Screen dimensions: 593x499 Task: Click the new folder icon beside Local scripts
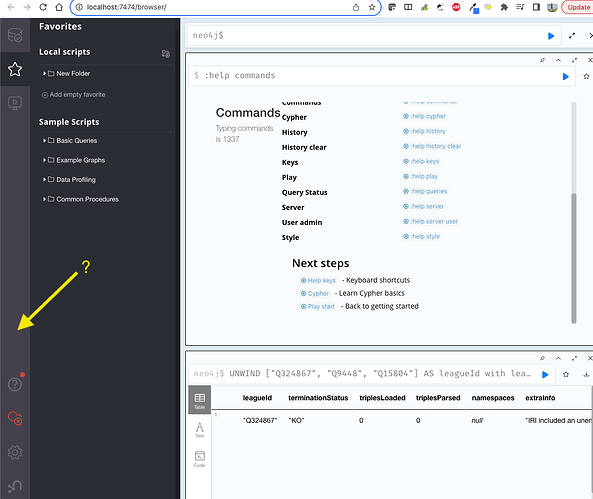pos(166,54)
